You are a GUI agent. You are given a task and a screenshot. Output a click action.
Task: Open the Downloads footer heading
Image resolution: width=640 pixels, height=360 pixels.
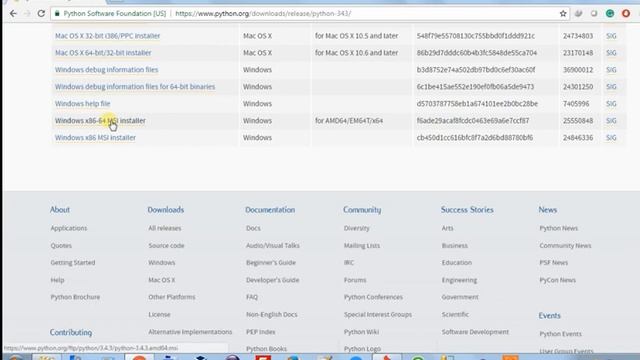(166, 210)
